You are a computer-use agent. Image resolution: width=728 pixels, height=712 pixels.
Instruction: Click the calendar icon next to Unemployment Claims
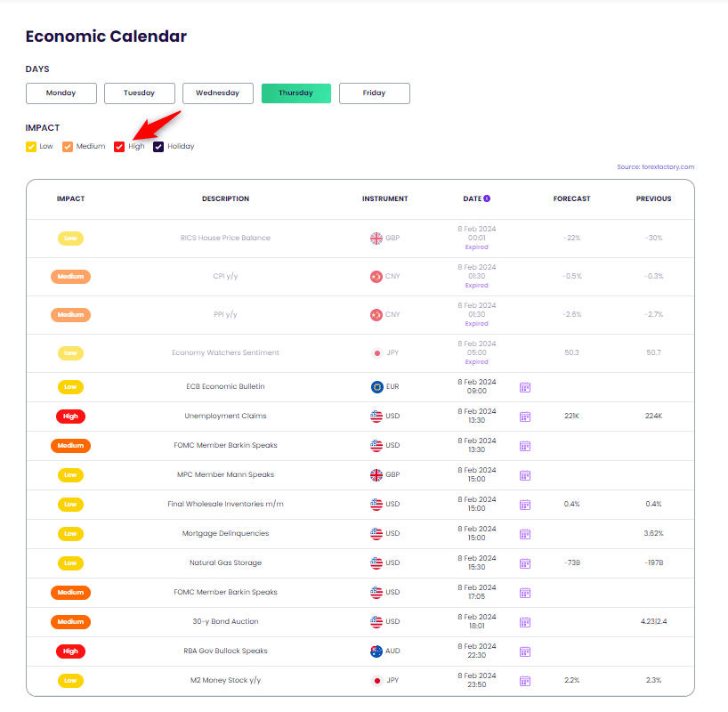tap(525, 417)
